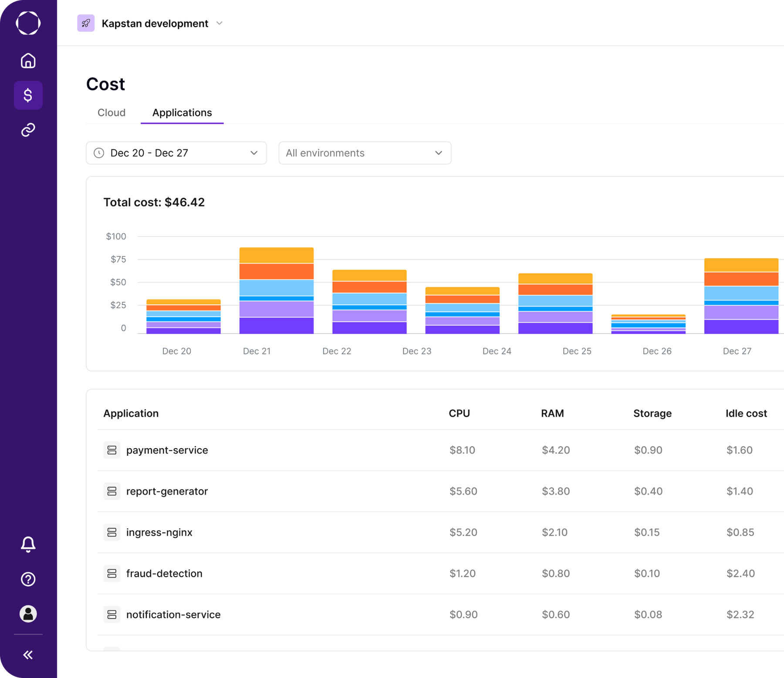
Task: Click ingress-nginx server icon
Action: click(x=112, y=532)
